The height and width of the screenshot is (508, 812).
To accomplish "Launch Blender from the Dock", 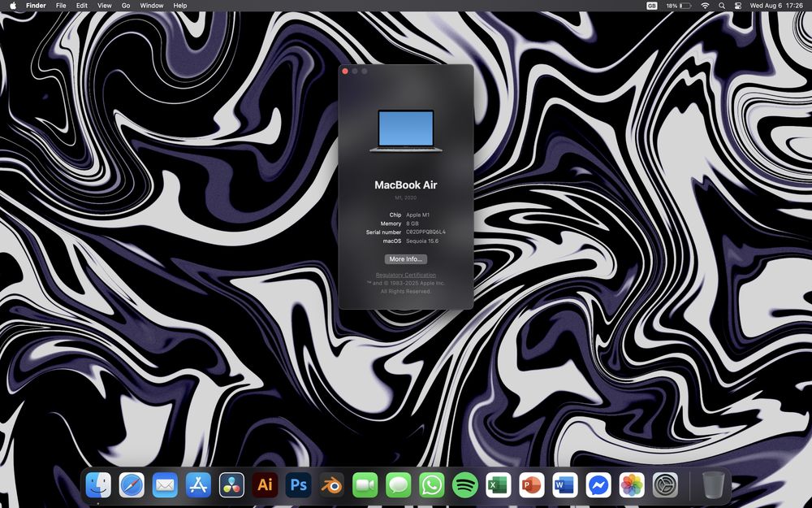I will (331, 485).
